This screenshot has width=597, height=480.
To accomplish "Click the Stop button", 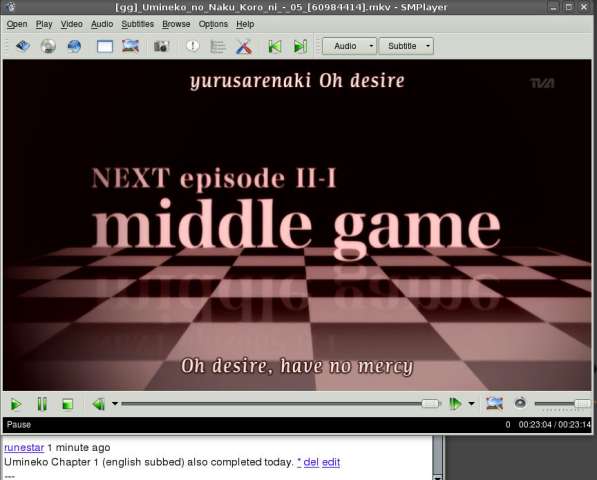I will pos(67,404).
